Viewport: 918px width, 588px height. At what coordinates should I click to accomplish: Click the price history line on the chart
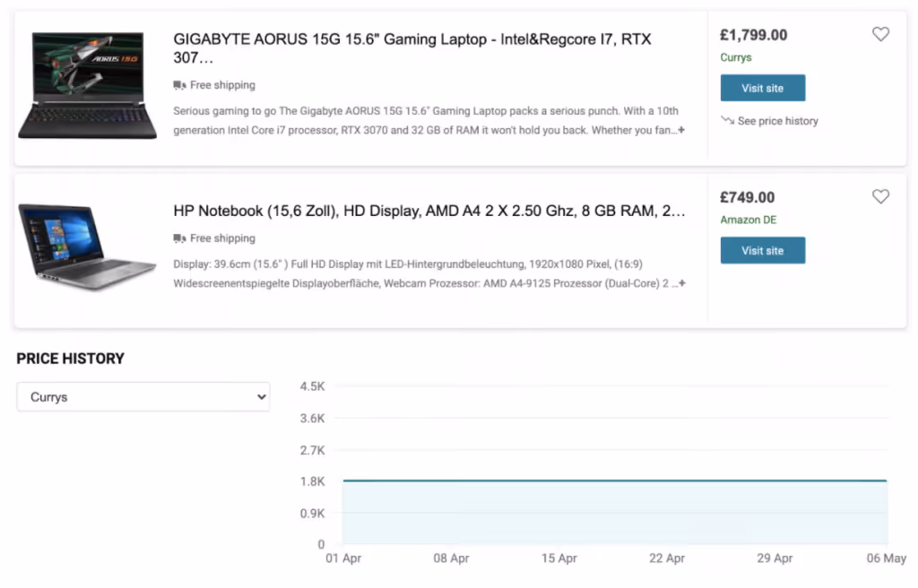coord(615,480)
